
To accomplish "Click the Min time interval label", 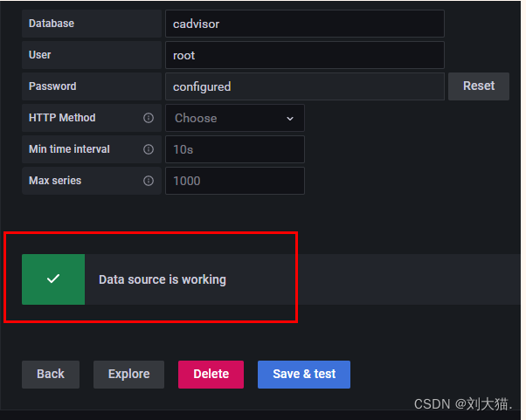I will pos(69,149).
